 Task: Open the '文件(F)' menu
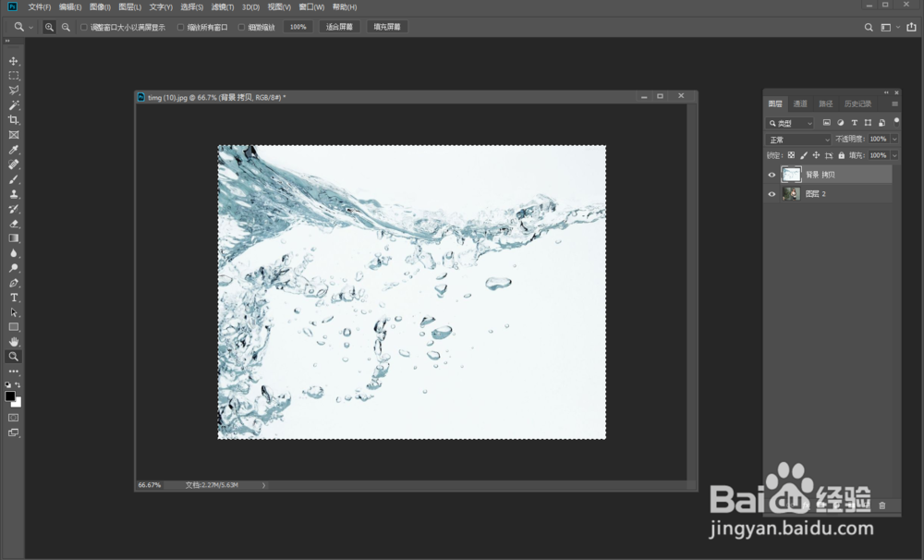coord(40,7)
